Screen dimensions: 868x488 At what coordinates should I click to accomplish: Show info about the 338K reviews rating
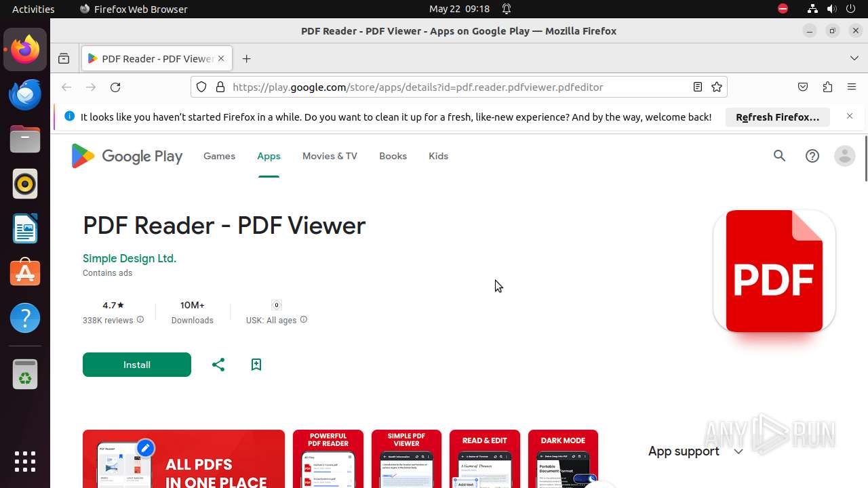[140, 320]
